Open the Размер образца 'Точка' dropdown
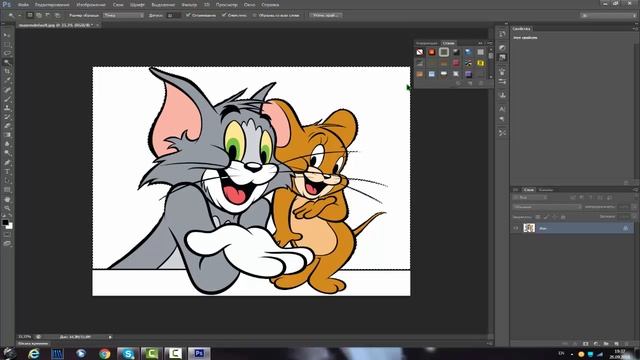 pos(123,15)
